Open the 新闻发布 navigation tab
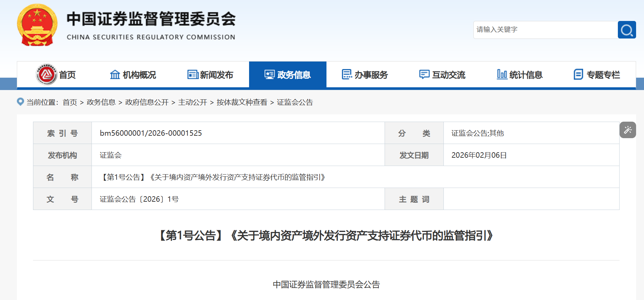644x300 pixels. [x=210, y=75]
